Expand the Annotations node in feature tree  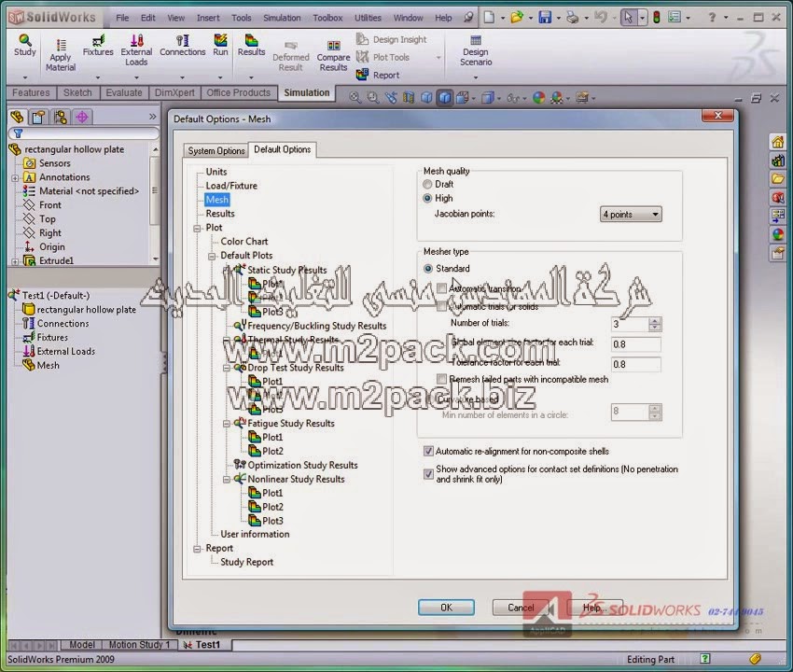15,178
